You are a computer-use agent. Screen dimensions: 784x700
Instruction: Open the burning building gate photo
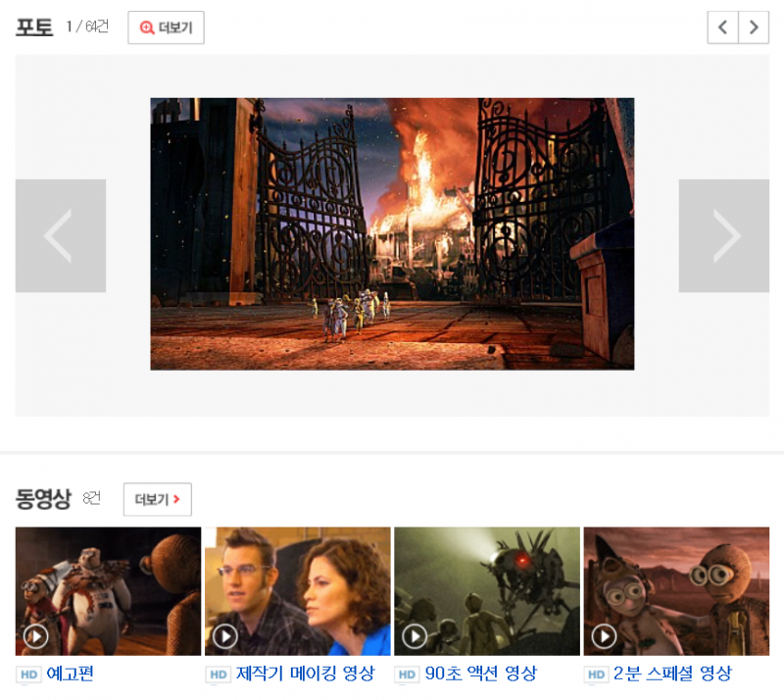pyautogui.click(x=392, y=234)
